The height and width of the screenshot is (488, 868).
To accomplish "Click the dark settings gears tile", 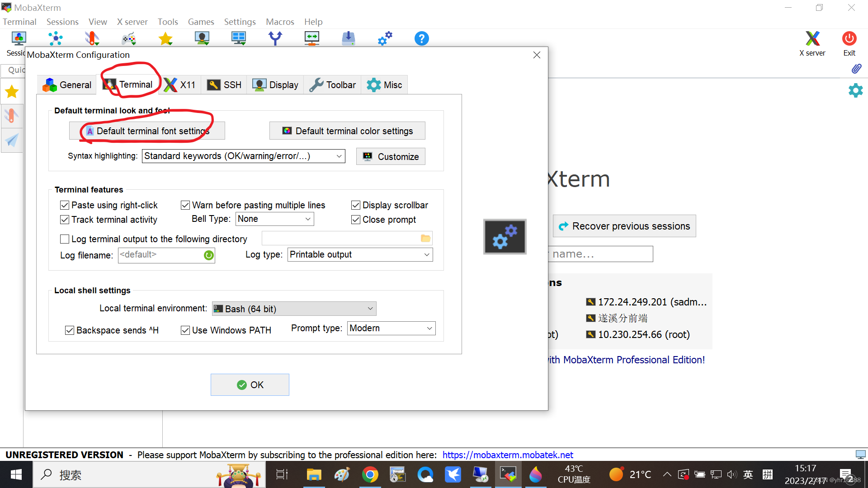I will click(505, 237).
